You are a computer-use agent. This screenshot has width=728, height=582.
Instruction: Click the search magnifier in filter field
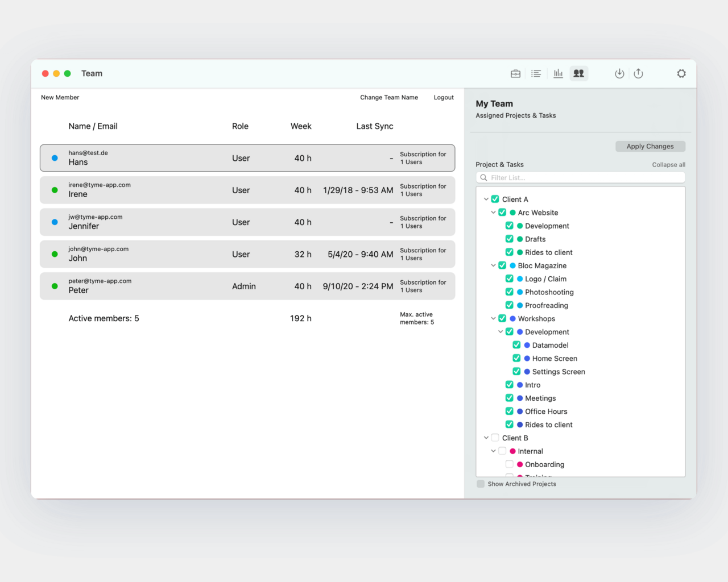pyautogui.click(x=483, y=178)
